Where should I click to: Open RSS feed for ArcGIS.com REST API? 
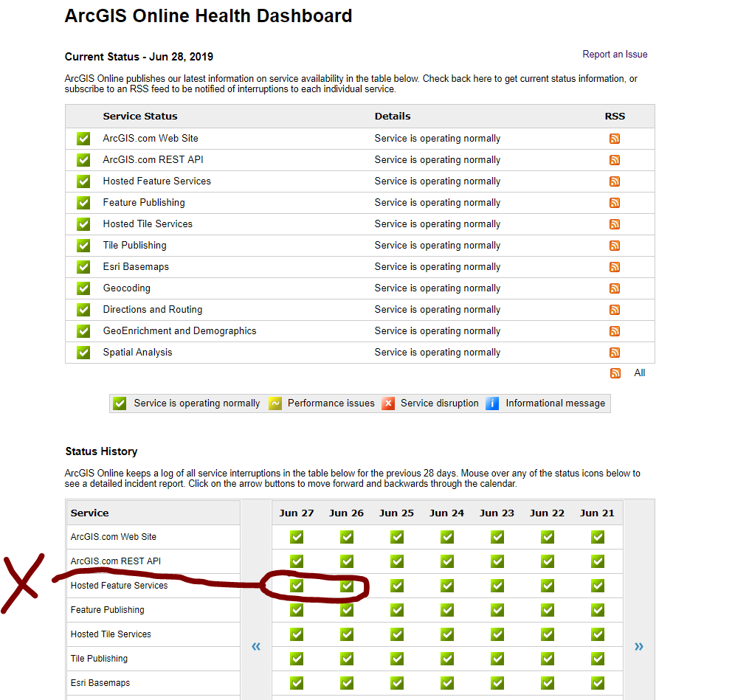point(614,160)
